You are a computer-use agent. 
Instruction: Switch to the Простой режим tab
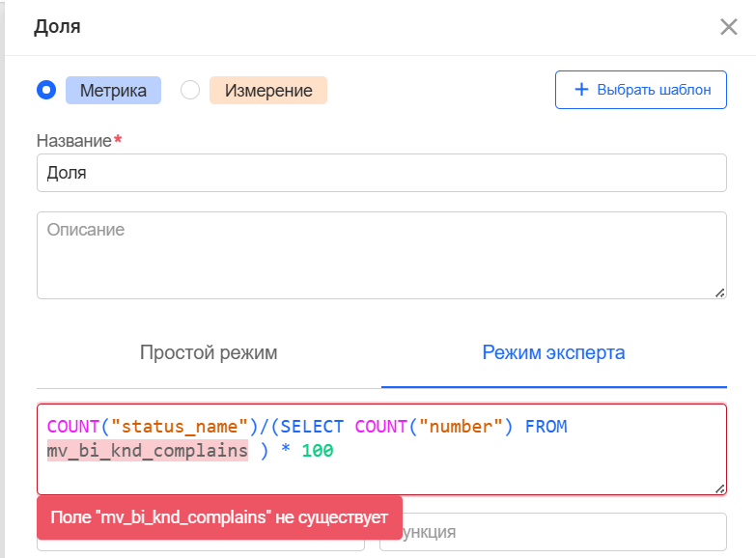[x=209, y=353]
